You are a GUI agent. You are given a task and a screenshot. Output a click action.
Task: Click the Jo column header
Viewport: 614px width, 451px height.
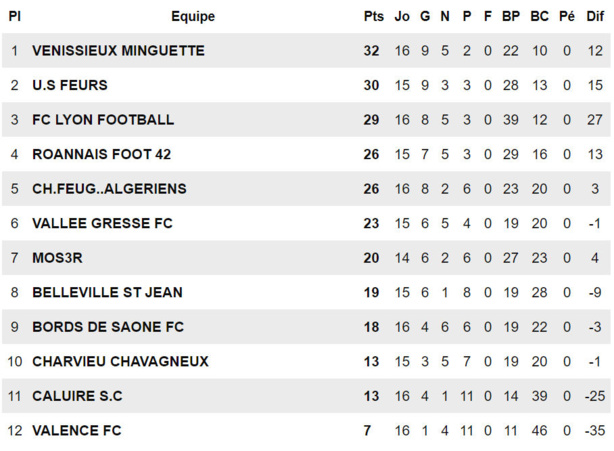pyautogui.click(x=402, y=17)
